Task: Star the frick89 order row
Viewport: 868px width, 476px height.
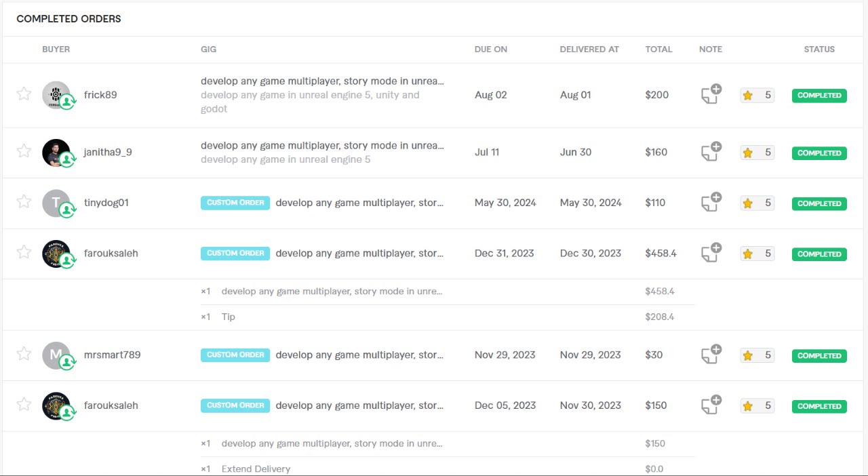Action: click(24, 94)
